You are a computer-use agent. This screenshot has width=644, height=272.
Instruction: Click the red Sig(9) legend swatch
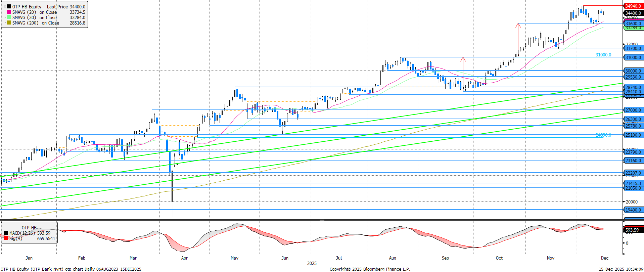[x=6, y=238]
